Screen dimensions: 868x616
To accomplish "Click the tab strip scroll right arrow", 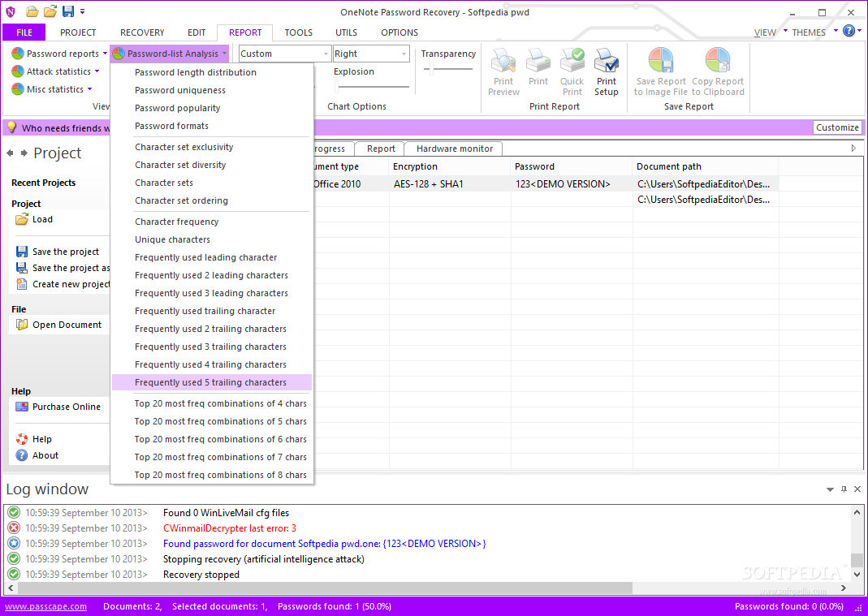I will point(853,149).
